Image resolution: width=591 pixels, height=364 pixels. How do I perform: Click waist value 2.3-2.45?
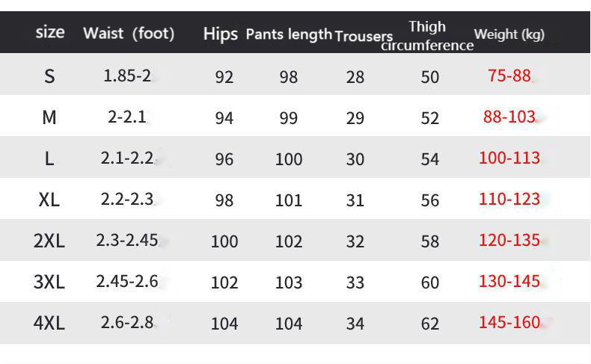click(126, 240)
